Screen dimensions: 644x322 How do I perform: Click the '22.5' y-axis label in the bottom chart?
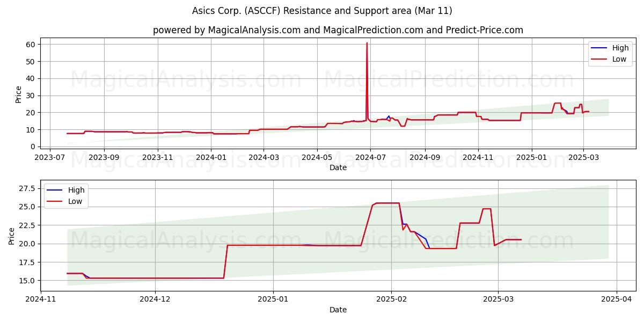[28, 225]
